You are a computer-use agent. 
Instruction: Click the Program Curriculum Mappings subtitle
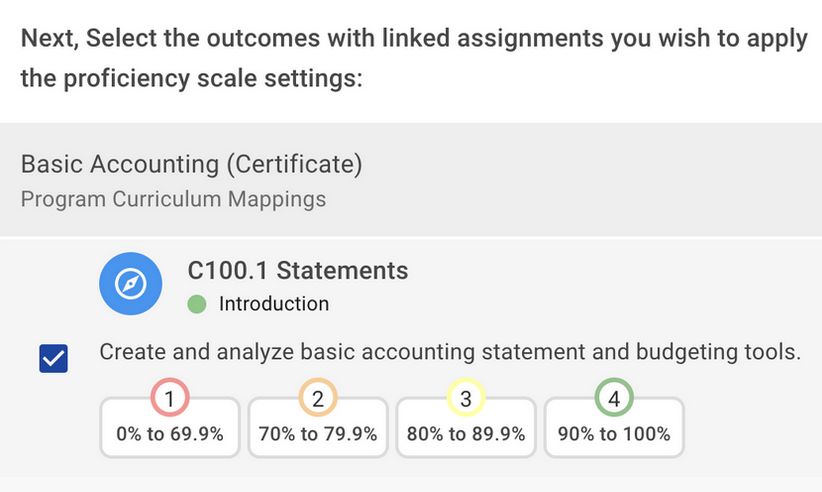point(173,199)
